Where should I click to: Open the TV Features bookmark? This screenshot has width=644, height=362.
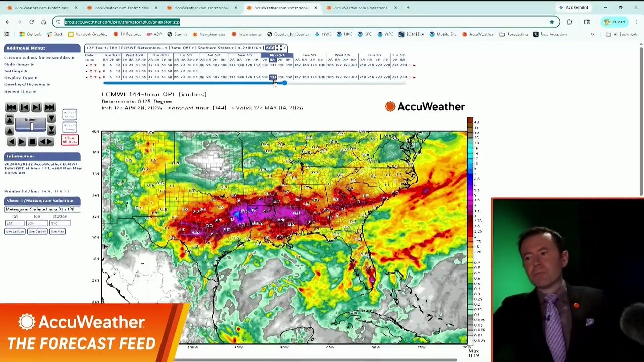[x=127, y=34]
